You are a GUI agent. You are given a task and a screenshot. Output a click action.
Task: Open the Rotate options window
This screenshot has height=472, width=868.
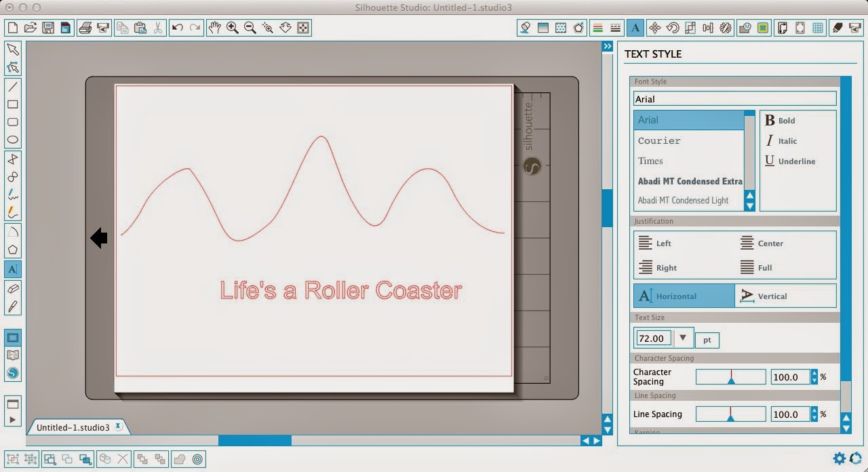pos(671,28)
